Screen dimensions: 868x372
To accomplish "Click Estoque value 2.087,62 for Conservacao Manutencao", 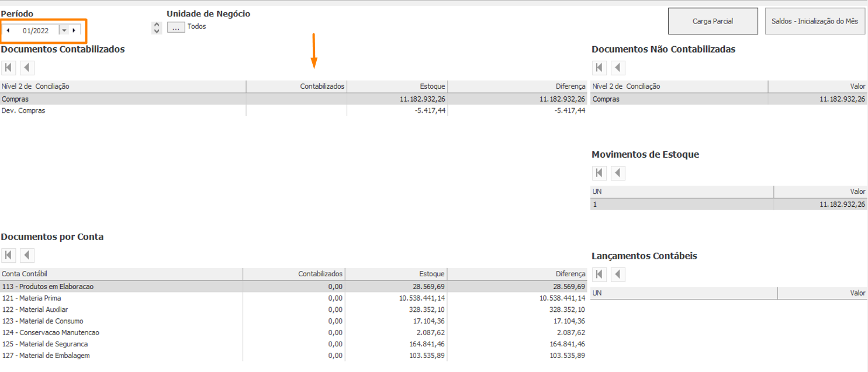I will pos(432,332).
